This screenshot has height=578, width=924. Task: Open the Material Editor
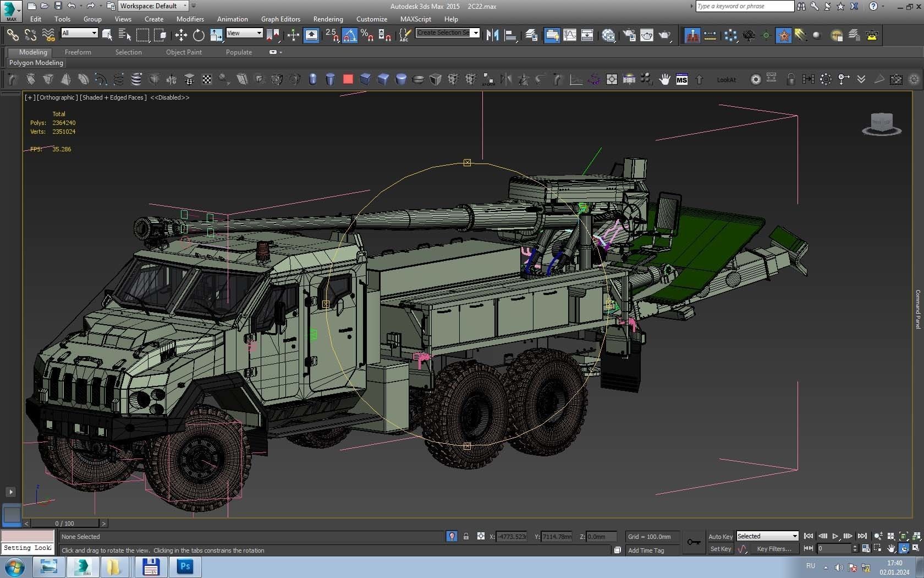point(608,35)
